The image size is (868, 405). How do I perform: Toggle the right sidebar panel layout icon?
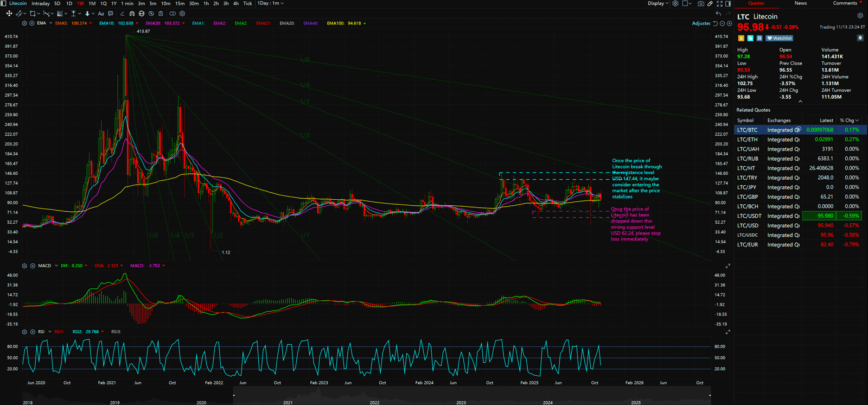(x=728, y=3)
